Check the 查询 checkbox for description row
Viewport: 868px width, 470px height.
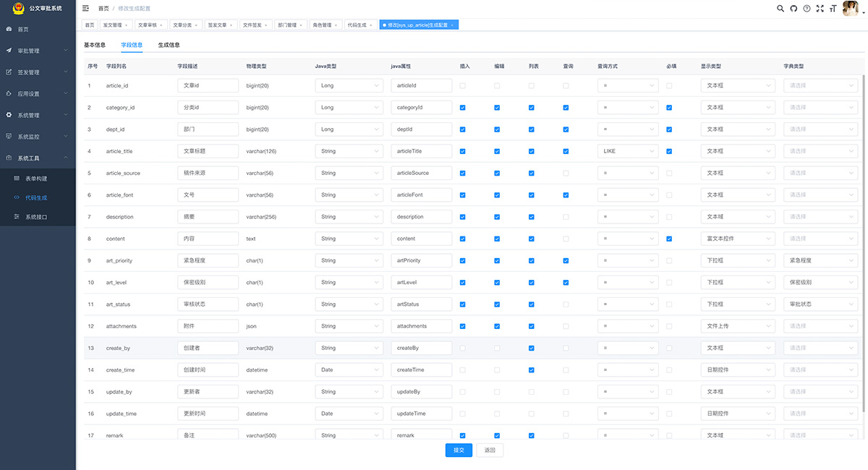(566, 217)
